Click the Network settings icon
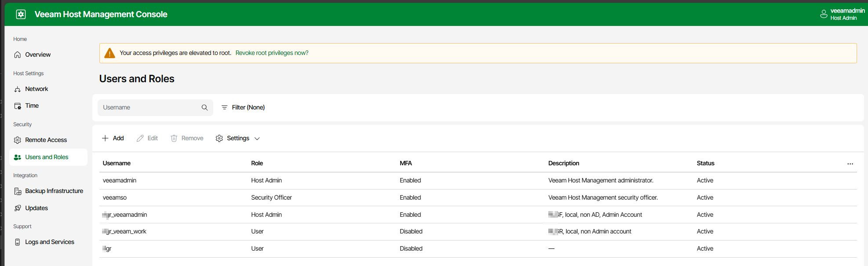The height and width of the screenshot is (266, 868). pyautogui.click(x=18, y=89)
